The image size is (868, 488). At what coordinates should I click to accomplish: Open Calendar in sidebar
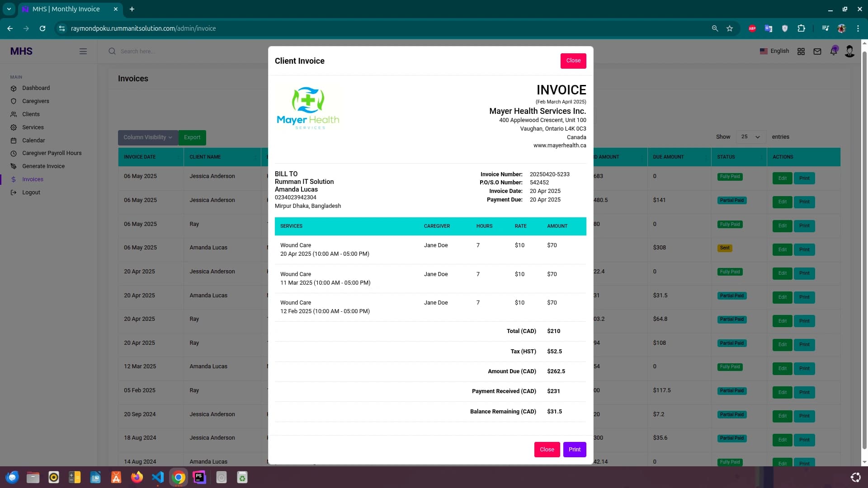pyautogui.click(x=33, y=141)
